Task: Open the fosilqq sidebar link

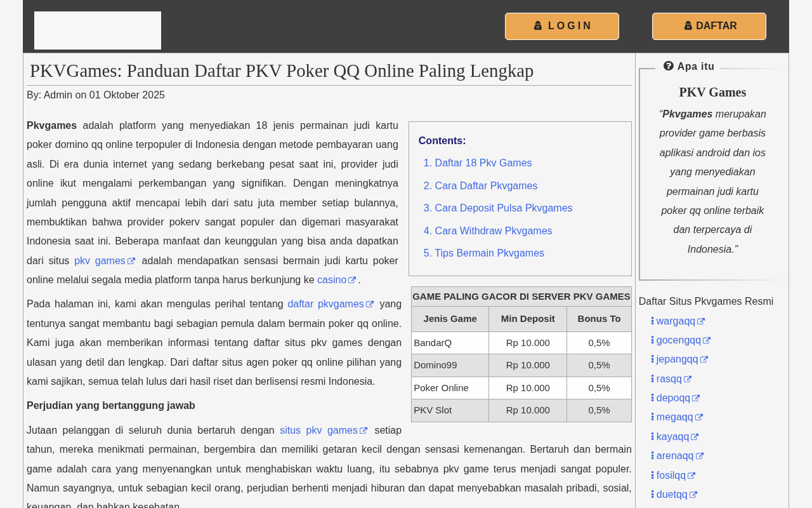Action: [x=671, y=475]
